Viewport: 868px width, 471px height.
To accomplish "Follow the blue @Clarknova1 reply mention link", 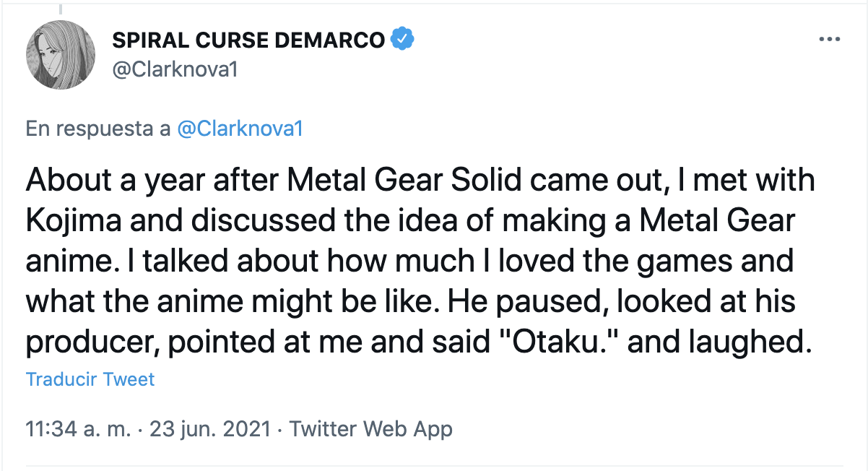I will tap(240, 129).
